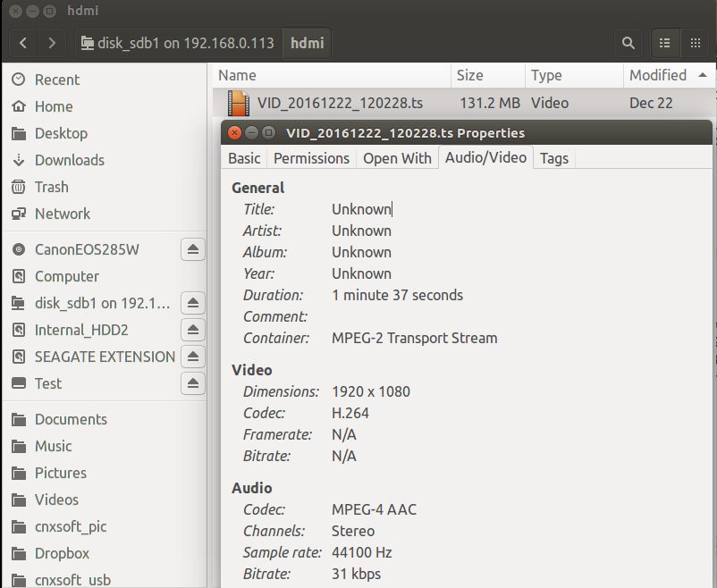Switch to the Open With tab
Viewport: 717px width, 588px height.
tap(397, 158)
